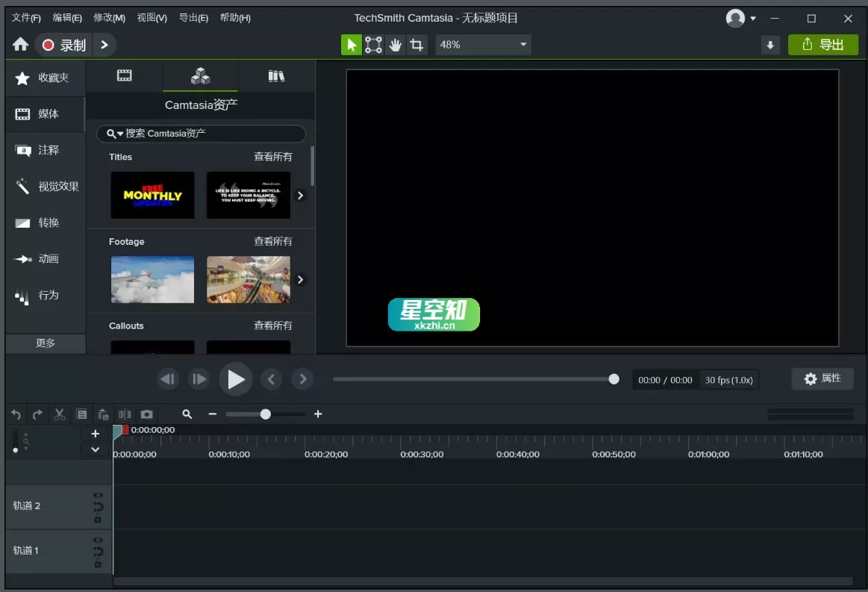Open the Home screen icon

[x=20, y=44]
